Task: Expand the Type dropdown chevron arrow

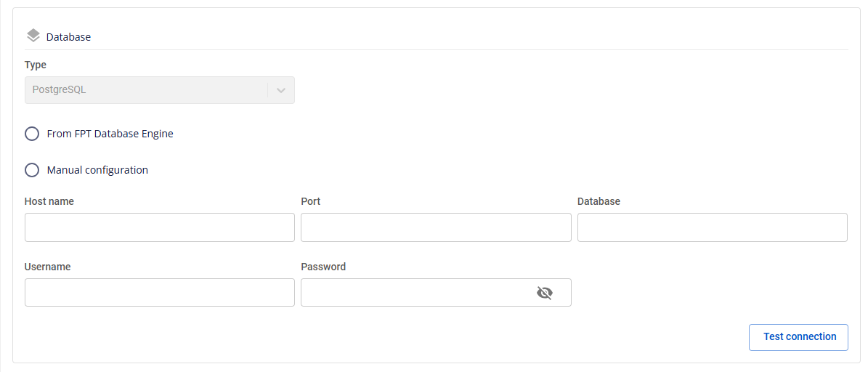Action: pos(281,90)
